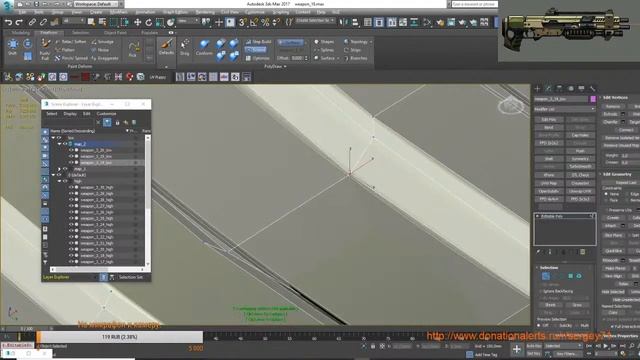Activate the Select and Move tool

[x=138, y=22]
